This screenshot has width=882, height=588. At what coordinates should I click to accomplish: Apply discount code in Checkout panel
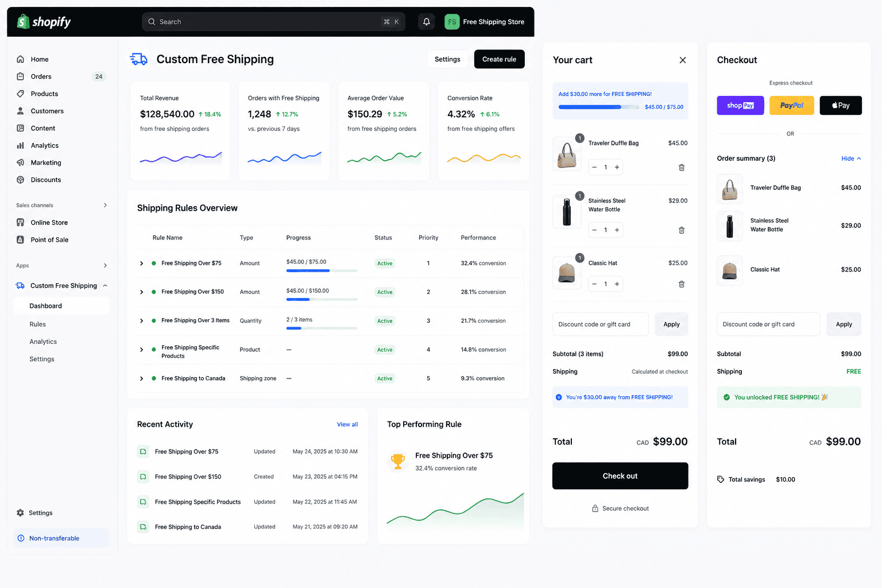coord(844,324)
